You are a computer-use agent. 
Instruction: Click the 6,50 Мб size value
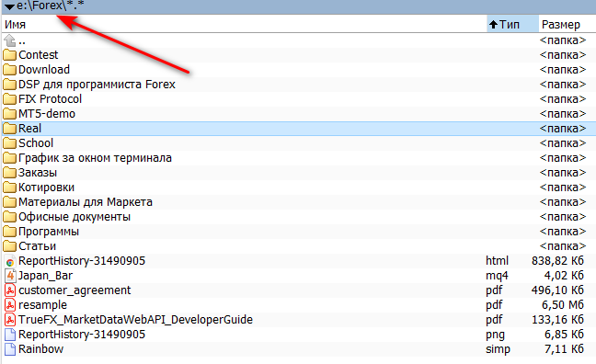click(x=563, y=305)
